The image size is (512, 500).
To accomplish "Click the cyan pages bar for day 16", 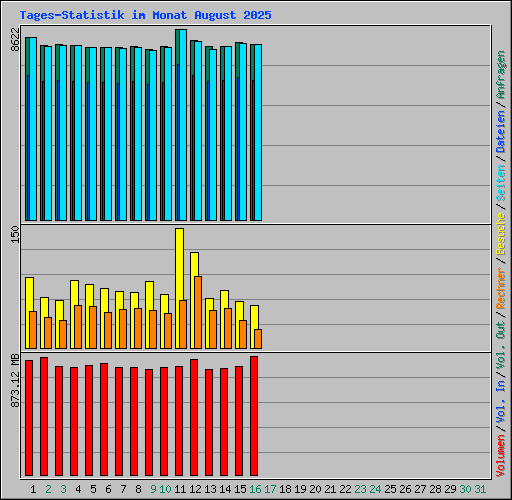I will pos(258,132).
